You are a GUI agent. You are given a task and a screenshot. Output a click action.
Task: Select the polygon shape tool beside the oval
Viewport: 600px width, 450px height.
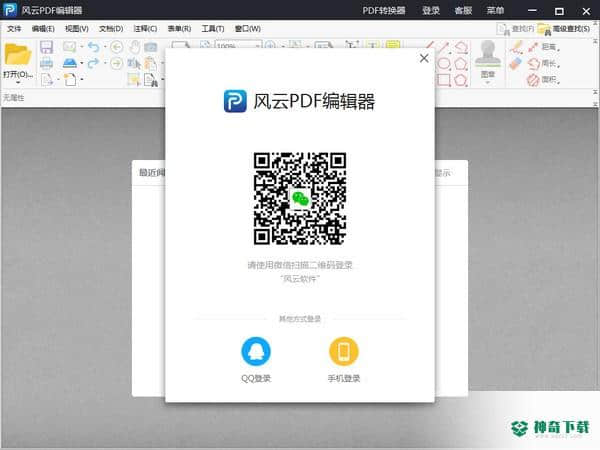click(461, 64)
